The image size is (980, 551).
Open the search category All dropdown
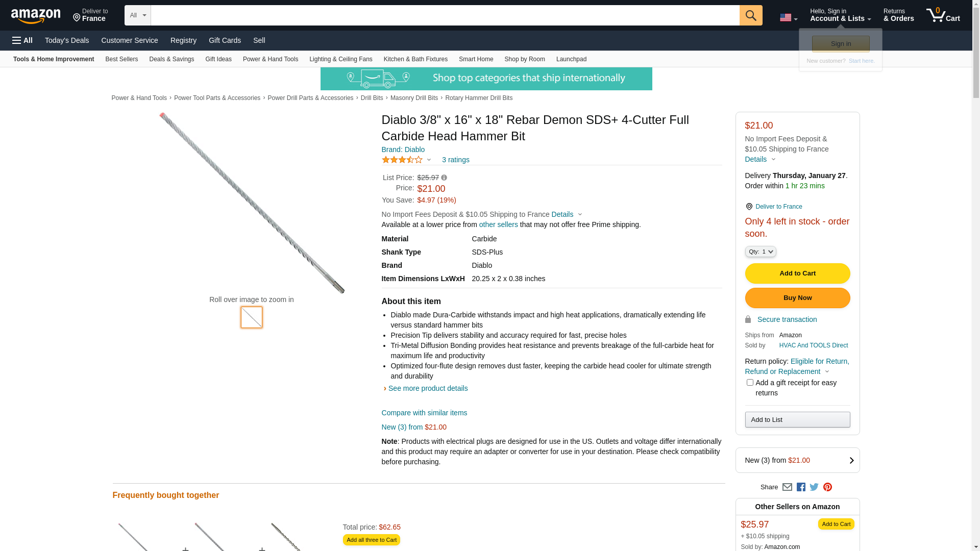tap(137, 15)
